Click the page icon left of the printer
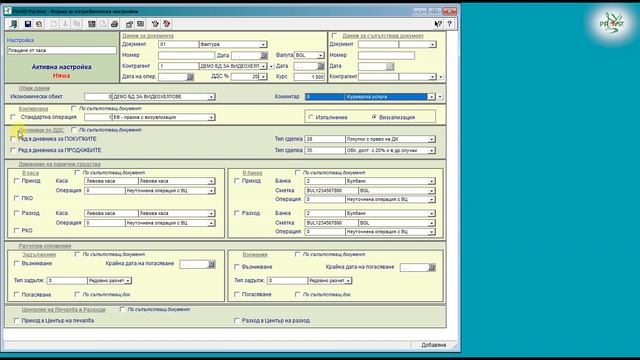This screenshot has width=640, height=360. pyautogui.click(x=103, y=24)
